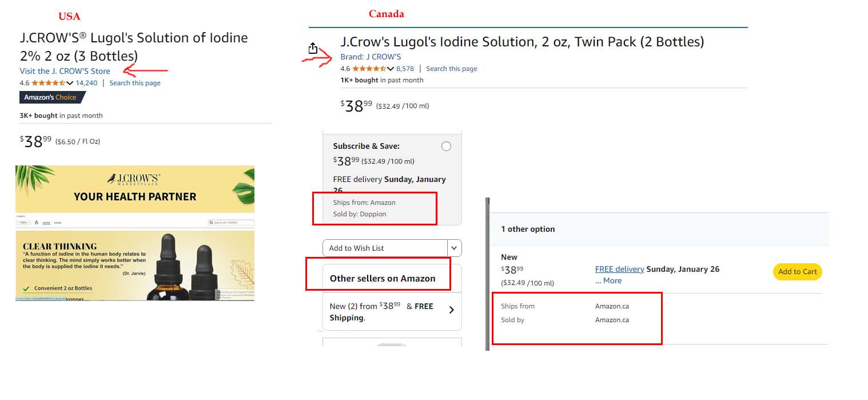The height and width of the screenshot is (400, 868).
Task: Open the Visit the J. CROW'S Store link
Action: coord(65,71)
